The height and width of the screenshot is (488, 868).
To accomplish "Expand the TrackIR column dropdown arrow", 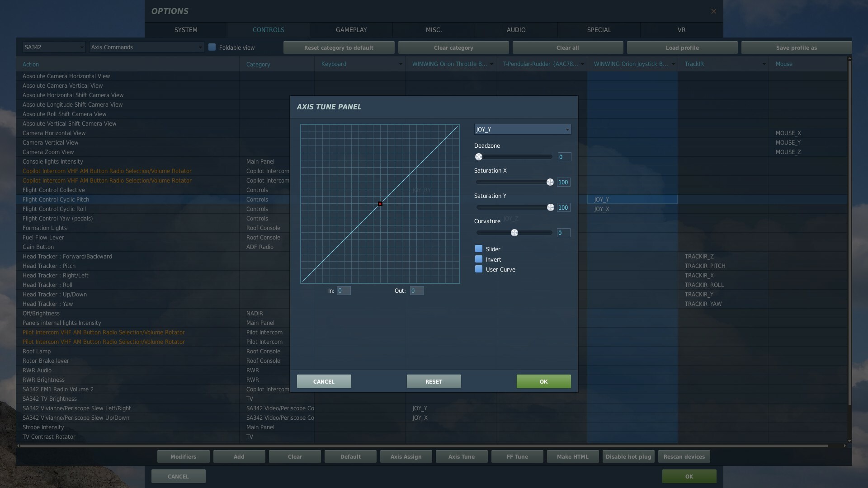I will (764, 64).
